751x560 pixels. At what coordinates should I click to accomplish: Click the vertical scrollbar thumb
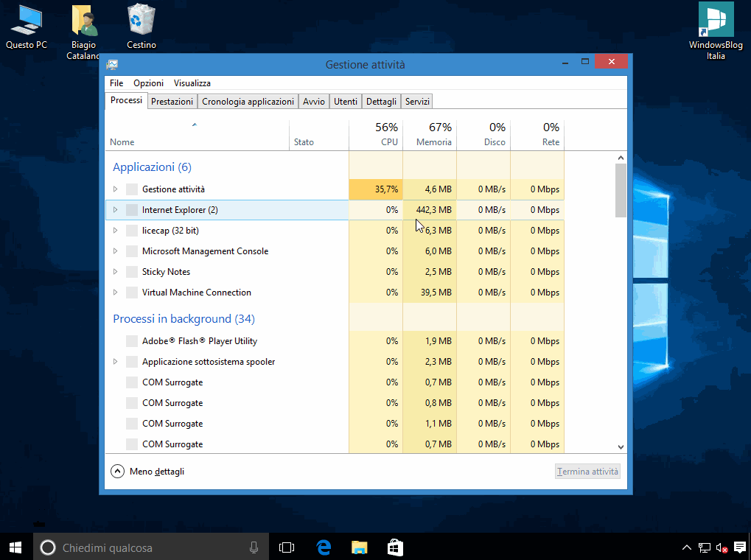point(621,190)
